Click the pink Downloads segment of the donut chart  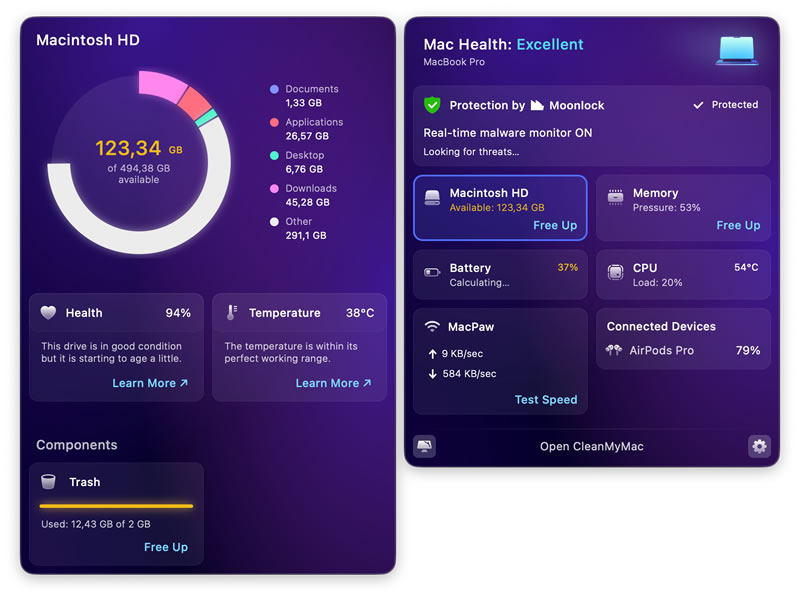coord(161,85)
